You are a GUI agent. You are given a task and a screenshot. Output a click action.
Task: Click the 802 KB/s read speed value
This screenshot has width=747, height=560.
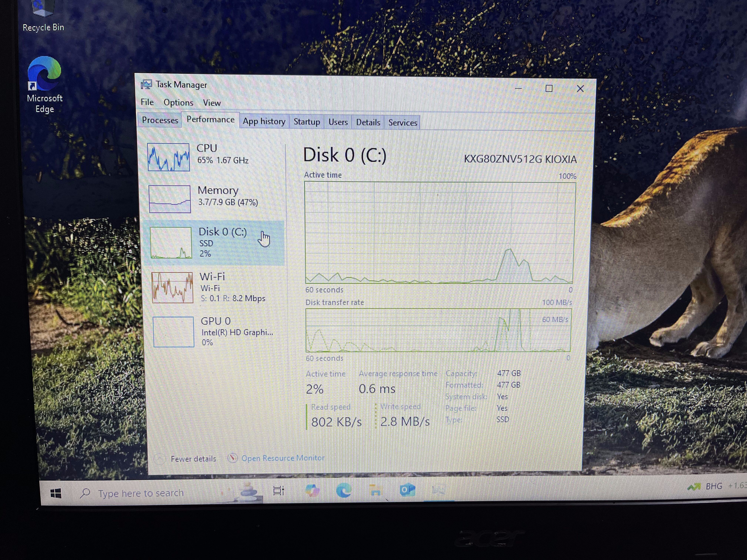(x=336, y=422)
